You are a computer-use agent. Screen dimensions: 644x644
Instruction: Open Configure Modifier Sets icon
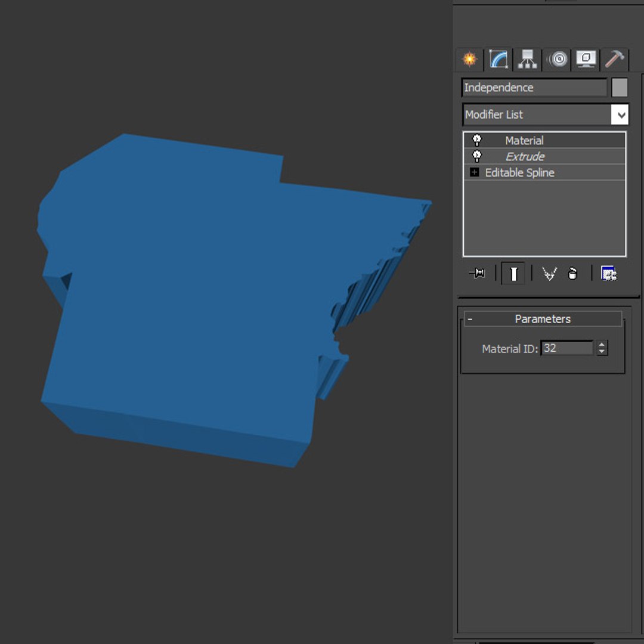pos(609,273)
